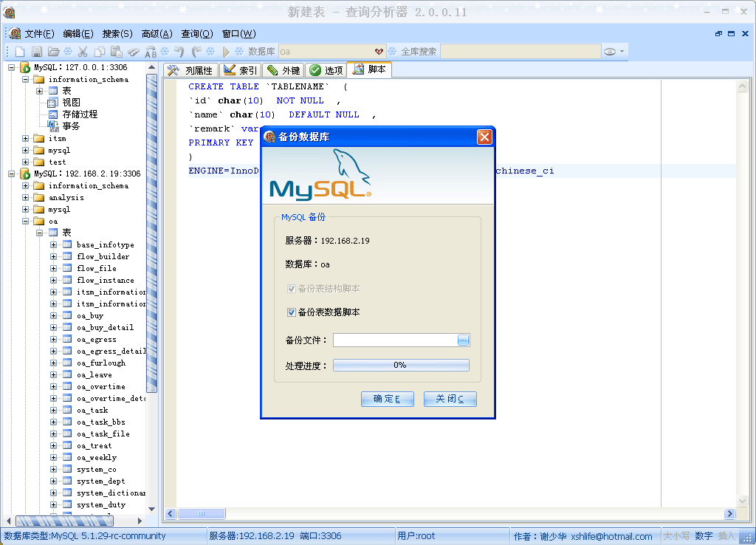Screen dimensions: 756x545
Task: Open the 编辑(E) menu
Action: coord(78,34)
